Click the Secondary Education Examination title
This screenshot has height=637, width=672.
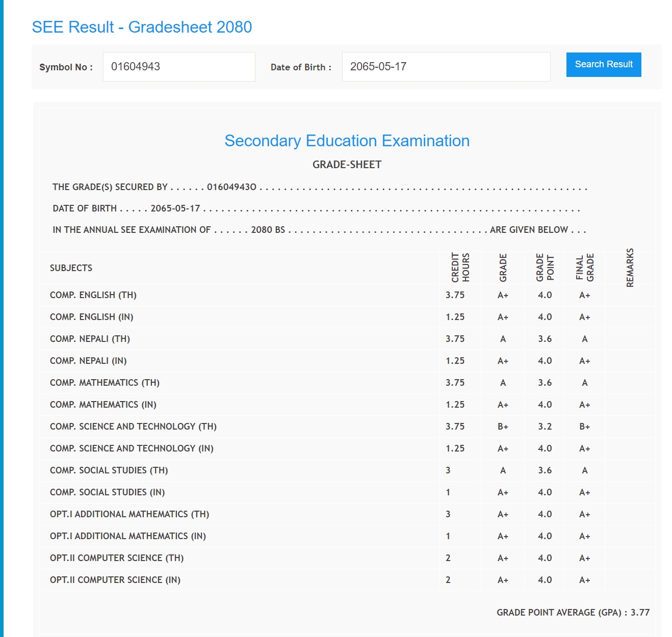(347, 141)
